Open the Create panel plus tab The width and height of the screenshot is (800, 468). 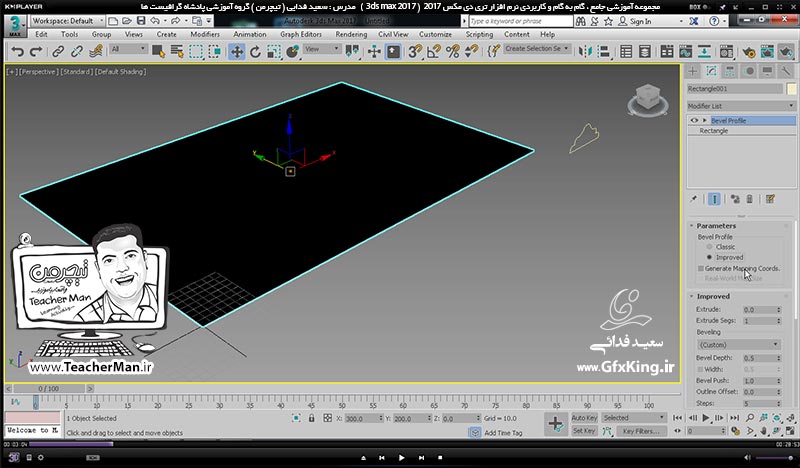(x=692, y=71)
